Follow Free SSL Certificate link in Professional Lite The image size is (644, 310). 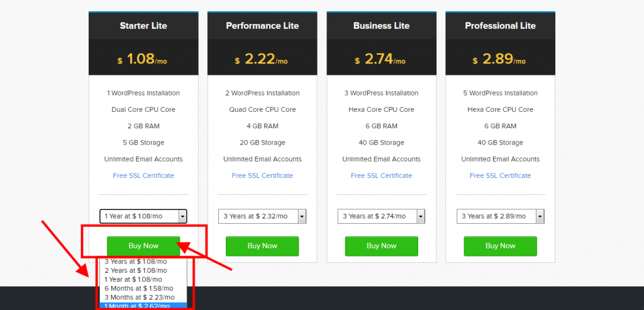tap(500, 175)
